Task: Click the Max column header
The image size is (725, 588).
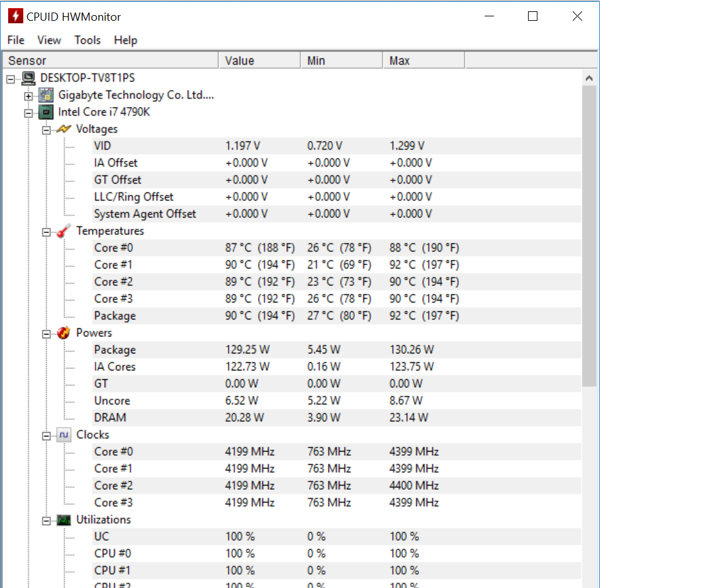Action: pos(424,60)
